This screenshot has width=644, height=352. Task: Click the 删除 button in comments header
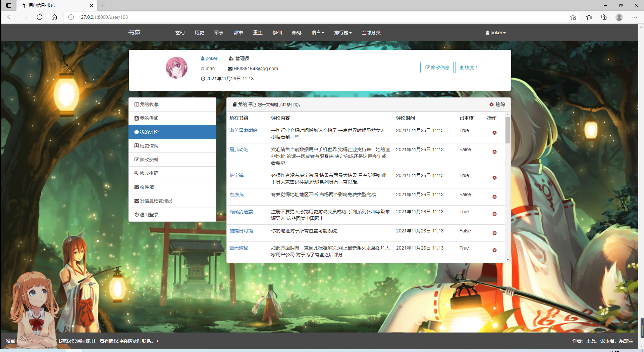tap(497, 104)
